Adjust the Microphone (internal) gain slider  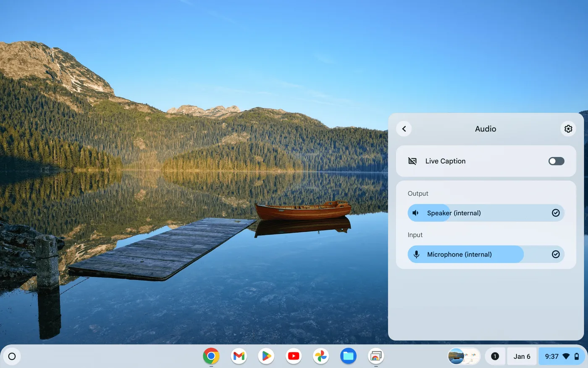(486, 254)
